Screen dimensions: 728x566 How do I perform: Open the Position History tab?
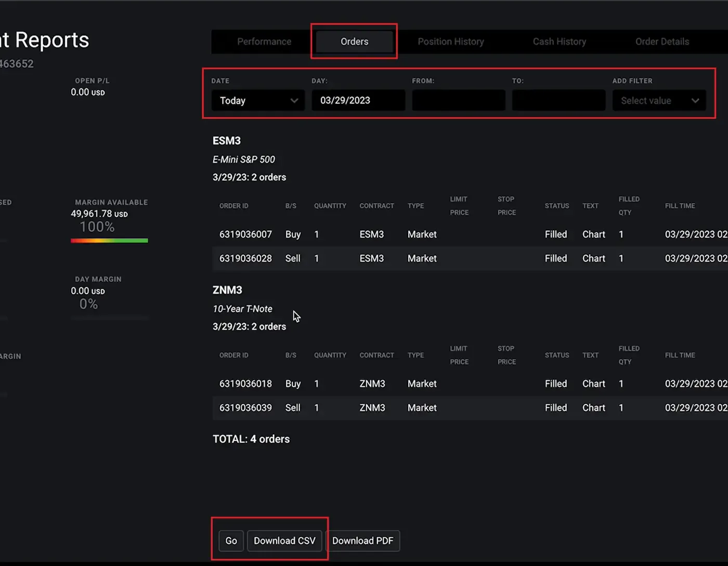point(451,42)
